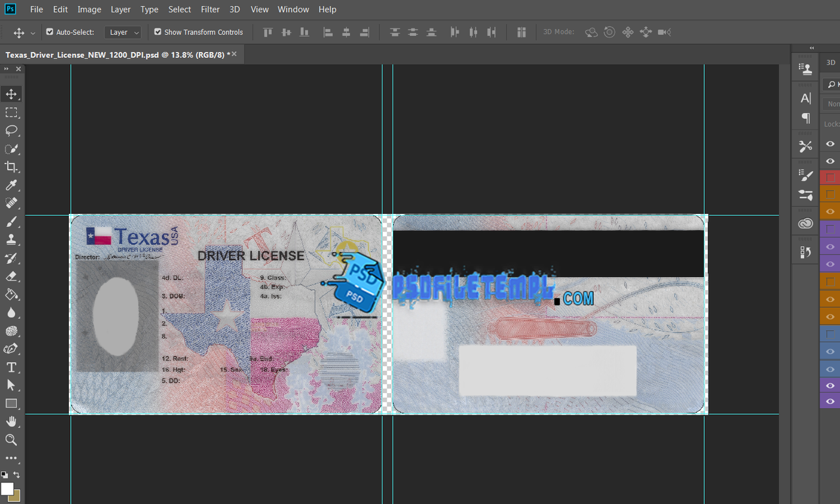Show the hidden purple-labeled layer

pos(830,229)
